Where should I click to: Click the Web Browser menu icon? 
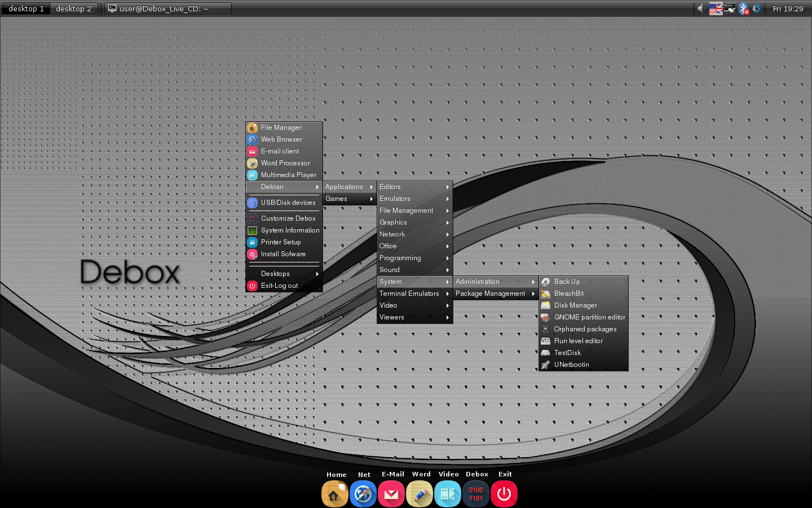tap(253, 139)
